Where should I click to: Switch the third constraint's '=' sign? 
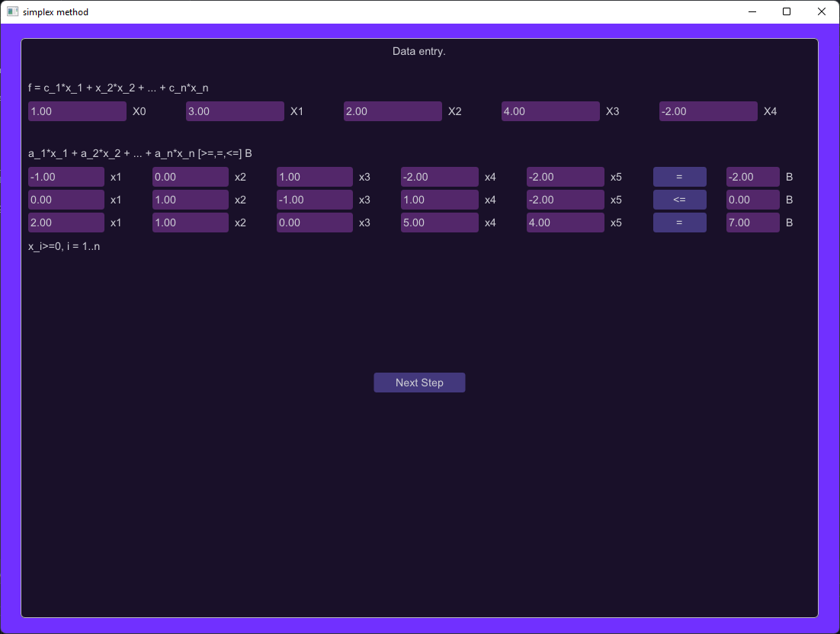click(x=679, y=222)
